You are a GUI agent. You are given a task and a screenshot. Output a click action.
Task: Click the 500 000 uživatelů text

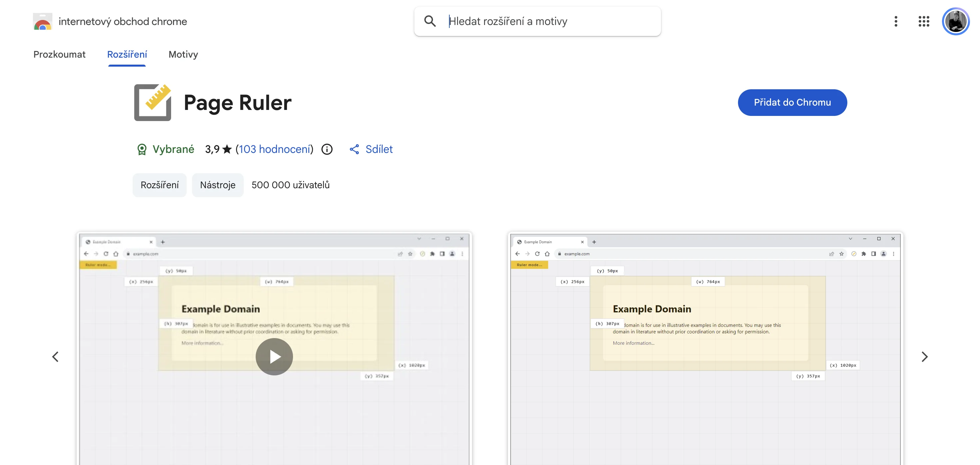click(290, 185)
